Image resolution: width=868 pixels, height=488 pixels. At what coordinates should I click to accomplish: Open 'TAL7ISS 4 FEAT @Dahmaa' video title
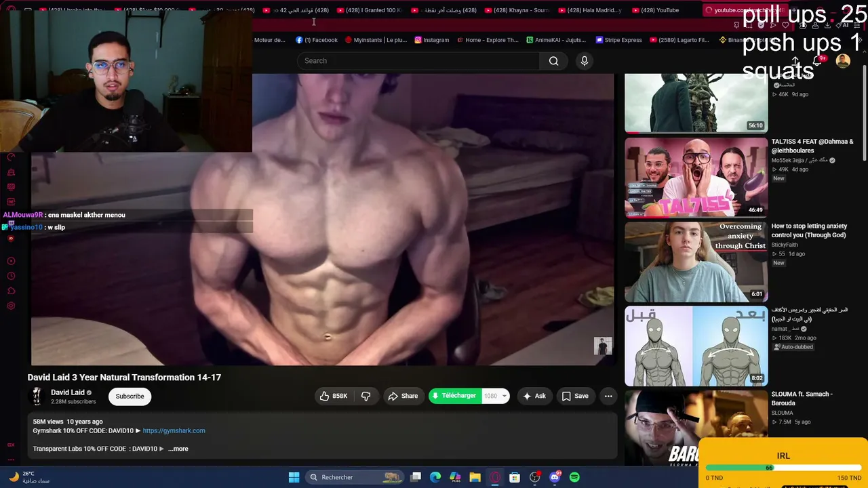click(812, 146)
